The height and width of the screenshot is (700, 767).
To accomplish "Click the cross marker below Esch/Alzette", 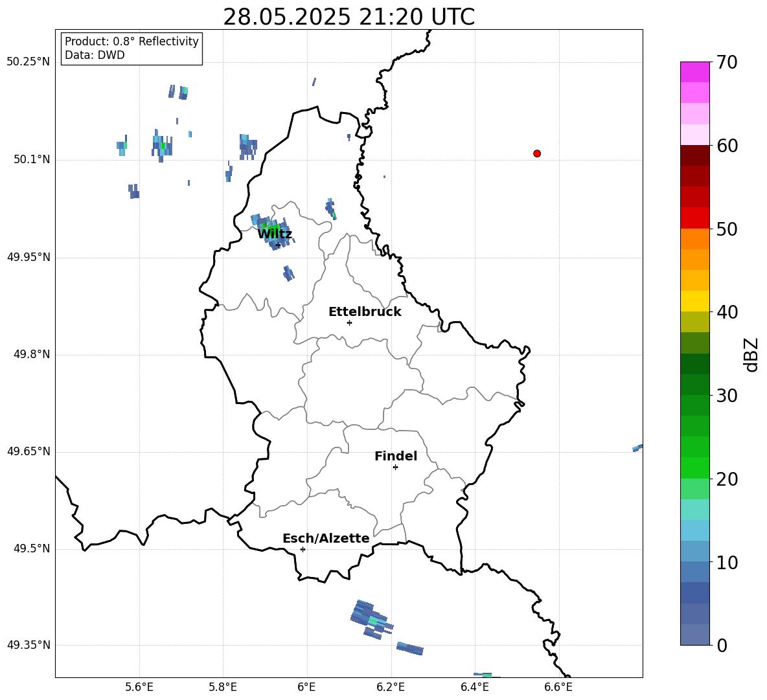I will click(303, 549).
